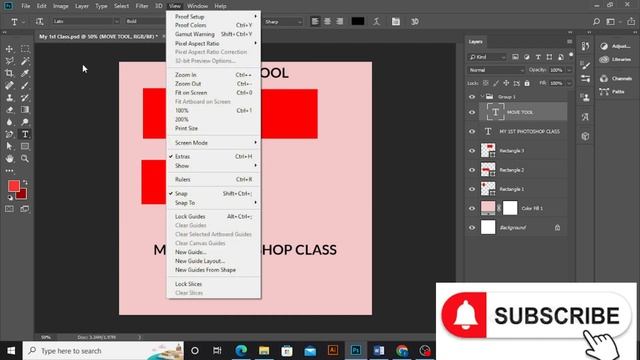Open the Snap To submenu
The image size is (640, 360).
pyautogui.click(x=213, y=203)
